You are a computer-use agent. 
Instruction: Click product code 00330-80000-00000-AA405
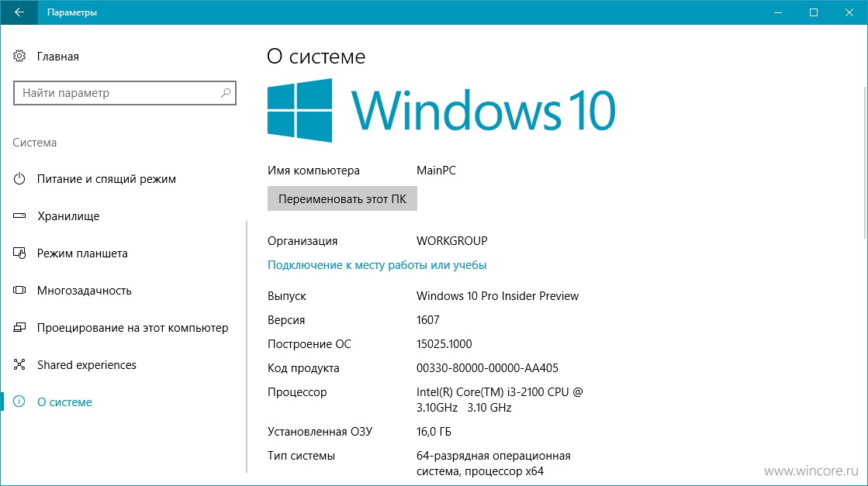(487, 367)
